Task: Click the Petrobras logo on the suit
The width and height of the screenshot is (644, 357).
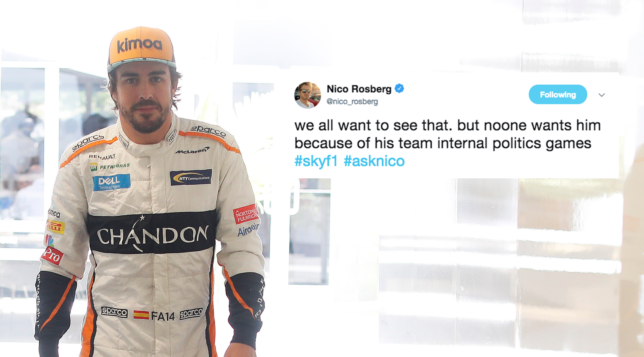Action: point(110,167)
